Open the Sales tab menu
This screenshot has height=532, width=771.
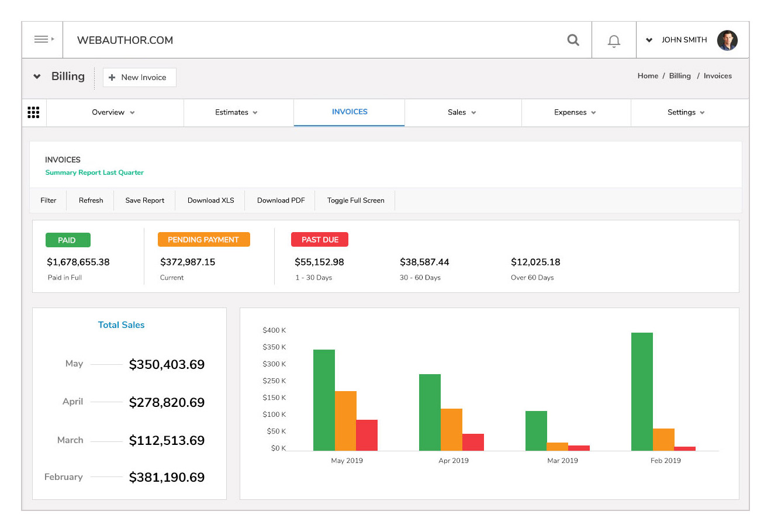(462, 112)
